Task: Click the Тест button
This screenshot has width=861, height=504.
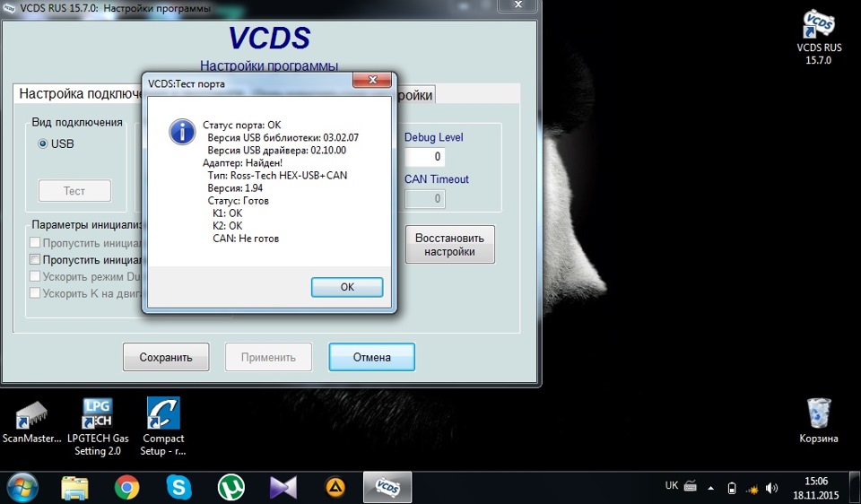Action: (74, 191)
